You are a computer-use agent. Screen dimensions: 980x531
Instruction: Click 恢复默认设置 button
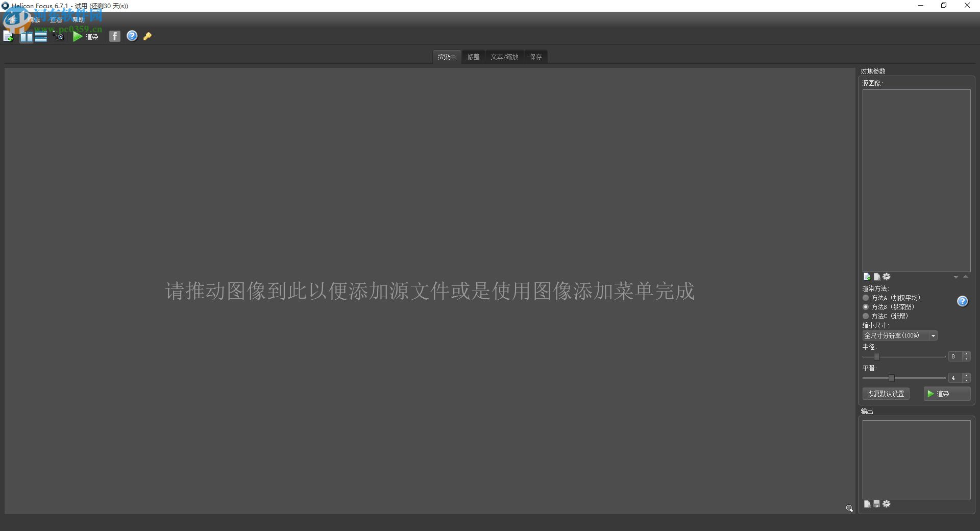886,394
